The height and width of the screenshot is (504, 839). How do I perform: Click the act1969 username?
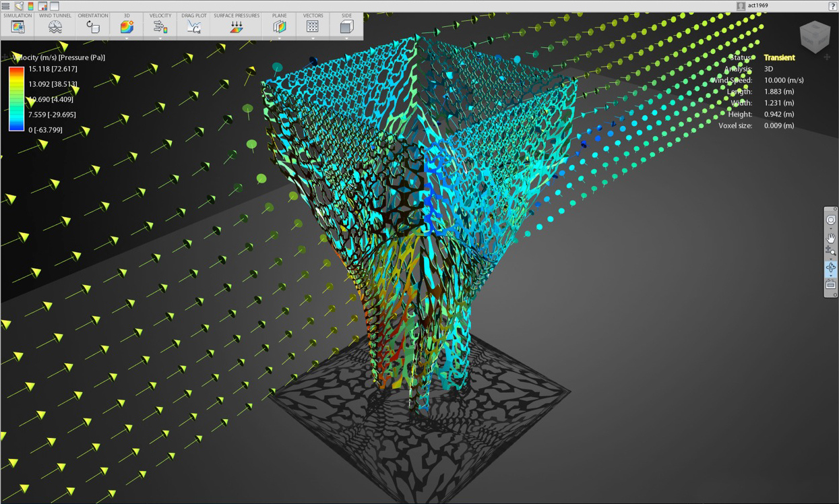(758, 6)
